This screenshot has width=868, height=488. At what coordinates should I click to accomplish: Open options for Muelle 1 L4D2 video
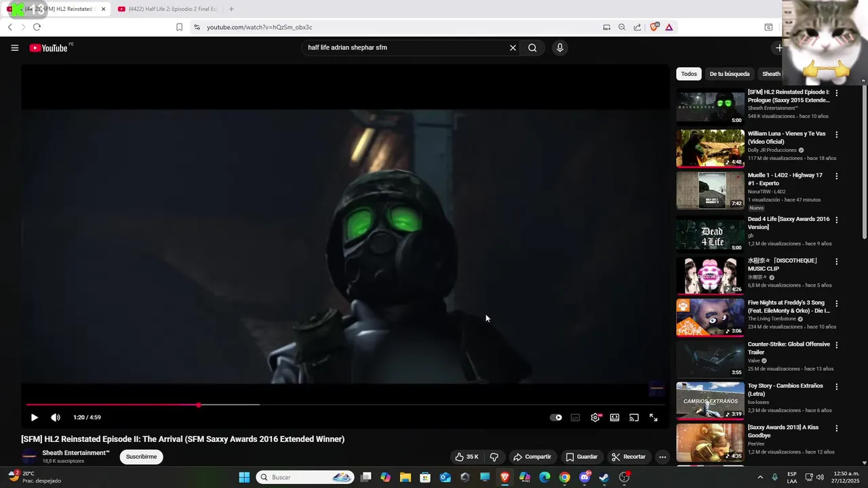pos(837,176)
